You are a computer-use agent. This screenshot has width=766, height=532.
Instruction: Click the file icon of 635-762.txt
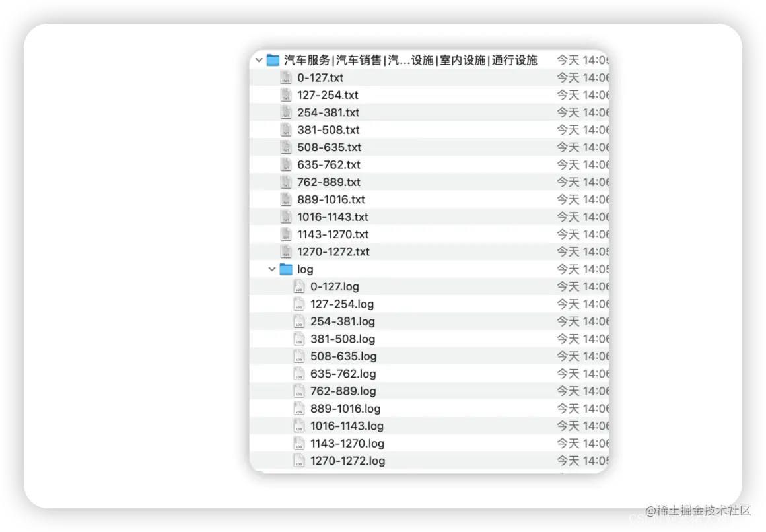tap(287, 164)
